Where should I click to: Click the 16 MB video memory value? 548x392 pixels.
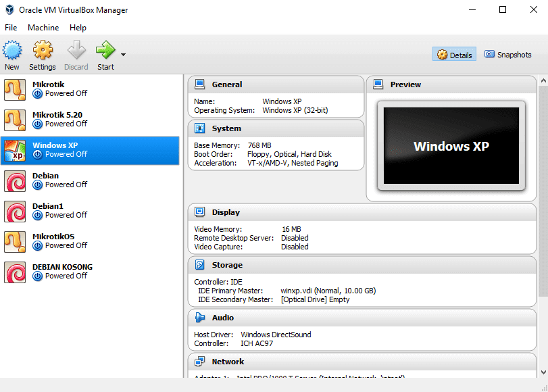coord(291,229)
